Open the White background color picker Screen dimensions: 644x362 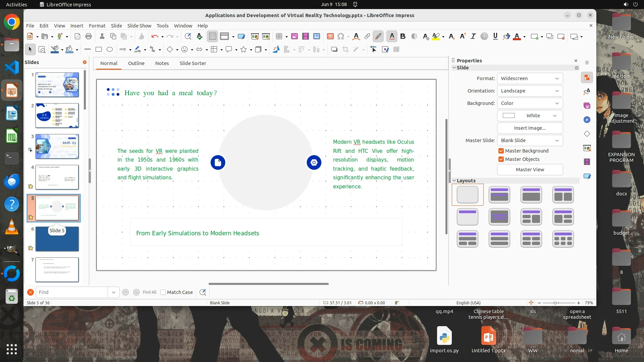530,116
